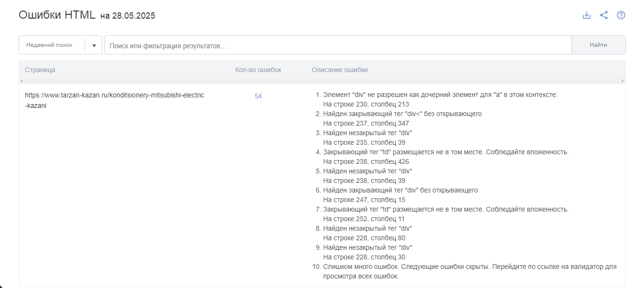
Task: Click the right arrow of horizontal scrollbar
Action: (x=622, y=81)
